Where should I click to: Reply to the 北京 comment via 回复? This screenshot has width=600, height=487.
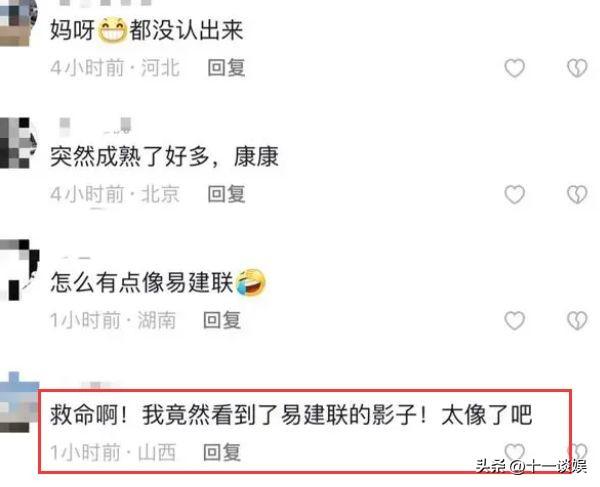[226, 194]
